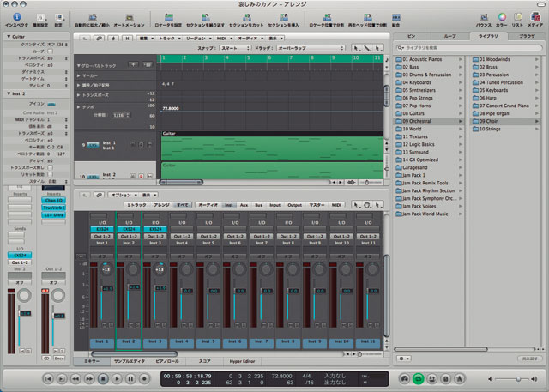Switch to the Piano Roll (ピアノロール) tab
This screenshot has height=392, width=549.
tap(167, 361)
